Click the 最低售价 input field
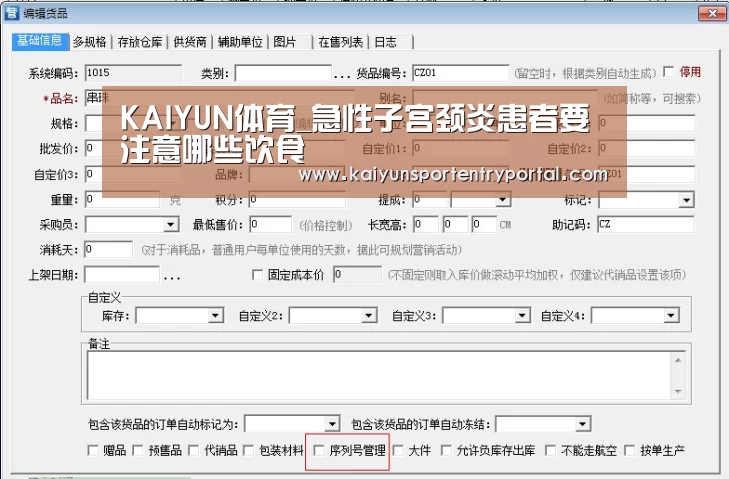This screenshot has width=729, height=479. tap(271, 225)
